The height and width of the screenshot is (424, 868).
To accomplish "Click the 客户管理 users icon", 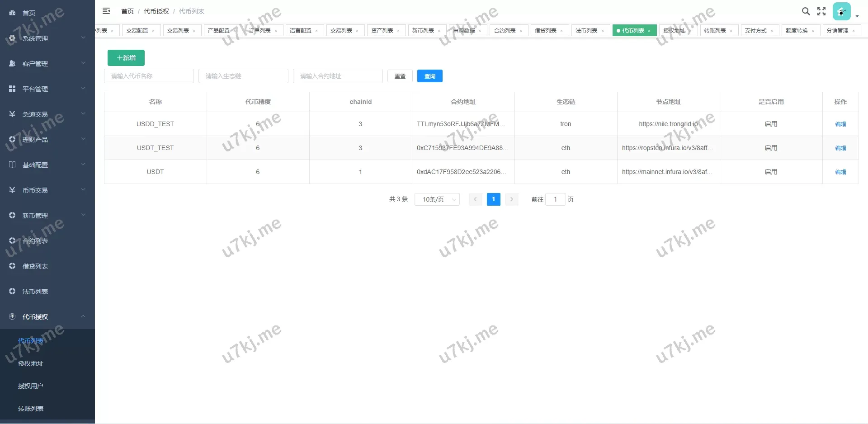I will click(x=12, y=63).
